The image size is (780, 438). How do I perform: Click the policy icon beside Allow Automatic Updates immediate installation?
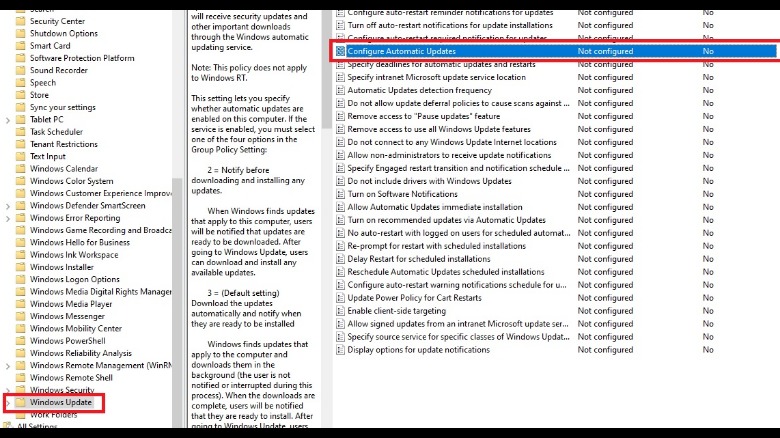[340, 207]
